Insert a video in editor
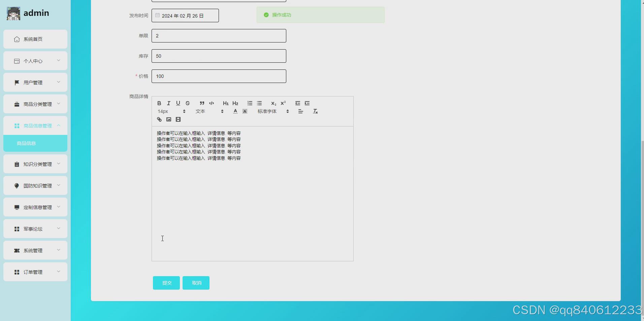This screenshot has height=321, width=644. [x=178, y=119]
